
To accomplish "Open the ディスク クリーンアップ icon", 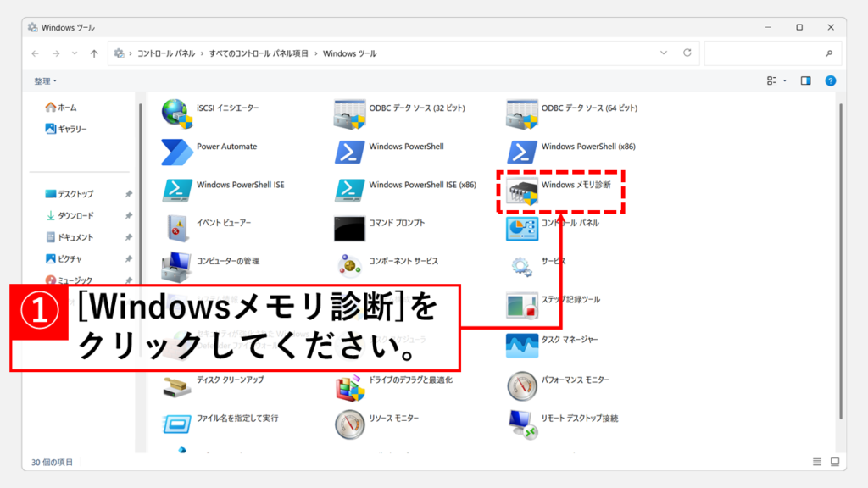I will click(177, 387).
